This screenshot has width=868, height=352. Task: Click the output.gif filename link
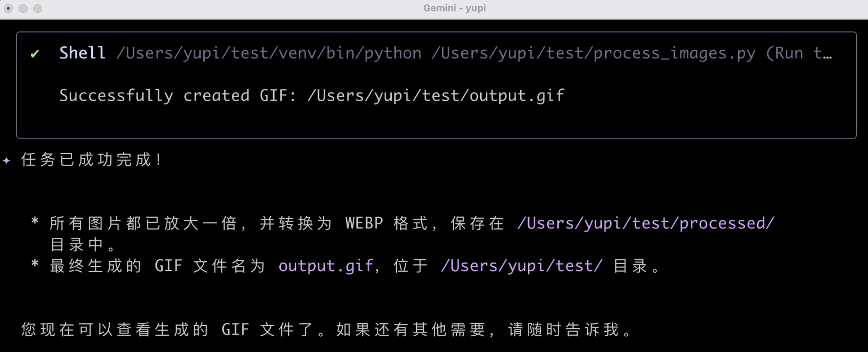[x=325, y=265]
